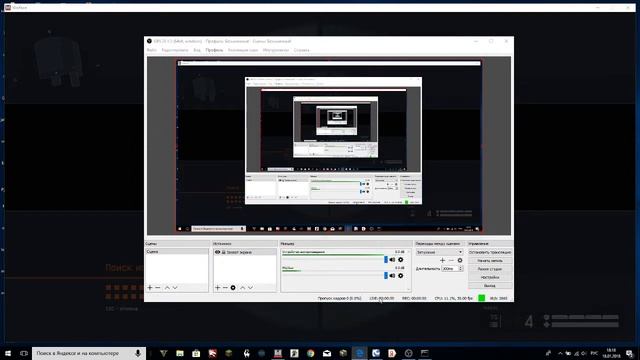
Task: Click the Mic/Aux volume slider handle
Action: [386, 276]
